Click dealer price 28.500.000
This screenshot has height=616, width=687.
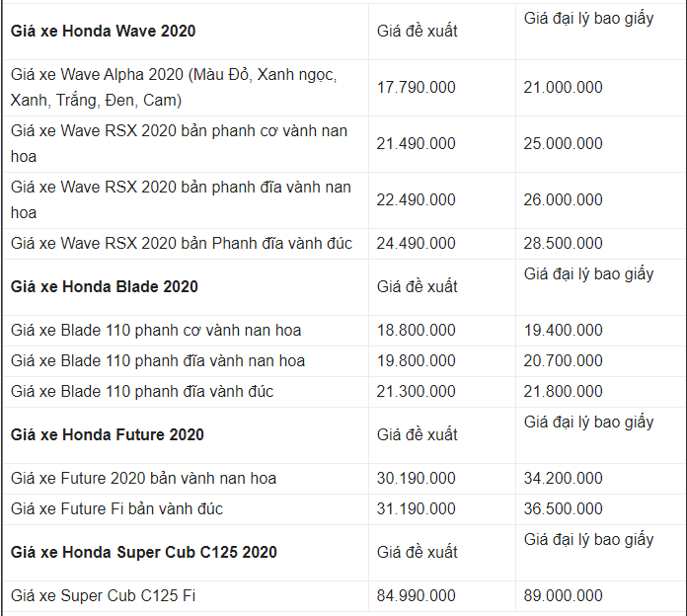(x=563, y=243)
